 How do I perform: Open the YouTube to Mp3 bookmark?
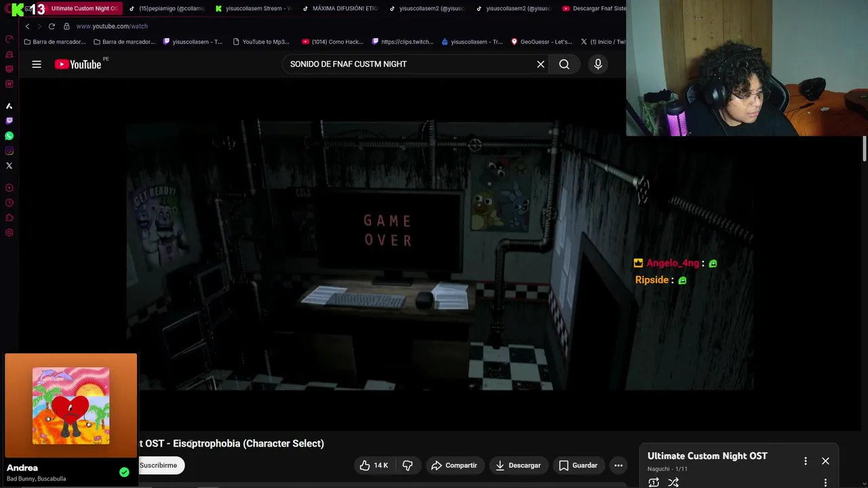(x=260, y=42)
